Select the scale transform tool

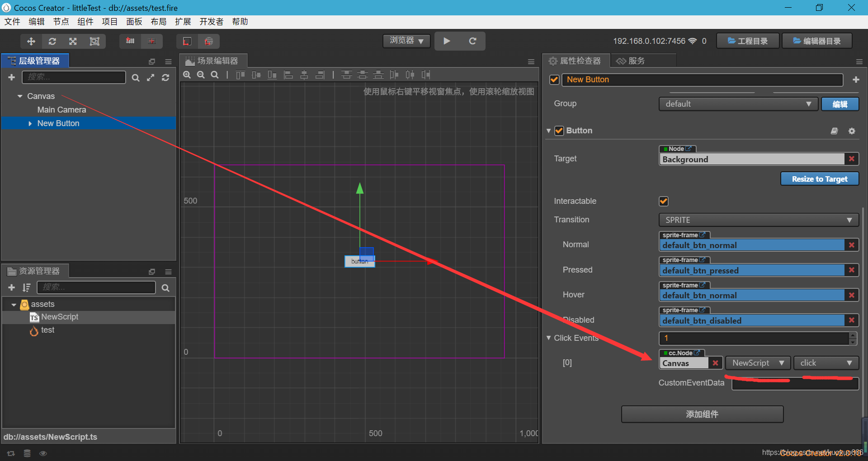73,41
